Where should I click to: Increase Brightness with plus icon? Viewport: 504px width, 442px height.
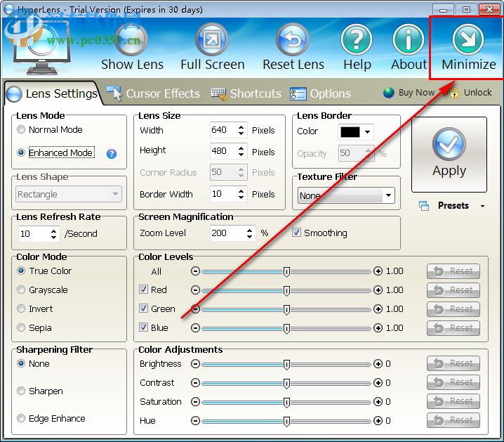[378, 364]
